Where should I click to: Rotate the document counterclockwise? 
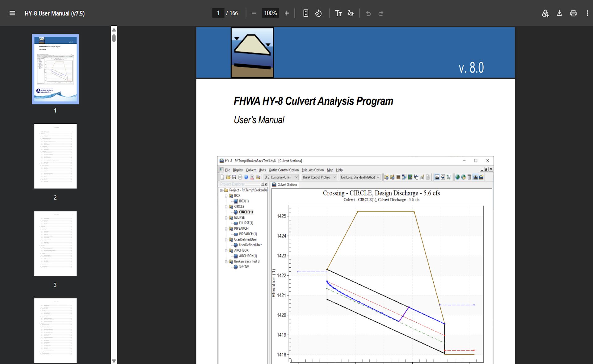(318, 13)
